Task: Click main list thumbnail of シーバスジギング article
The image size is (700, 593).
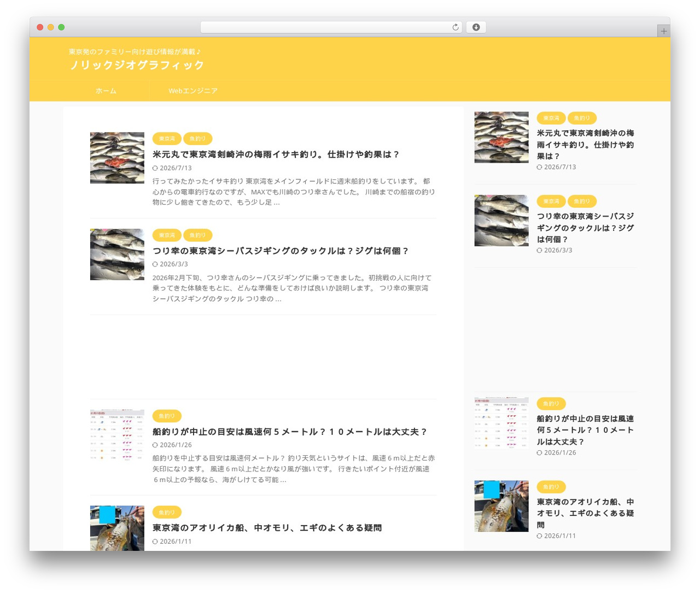Action: [117, 254]
